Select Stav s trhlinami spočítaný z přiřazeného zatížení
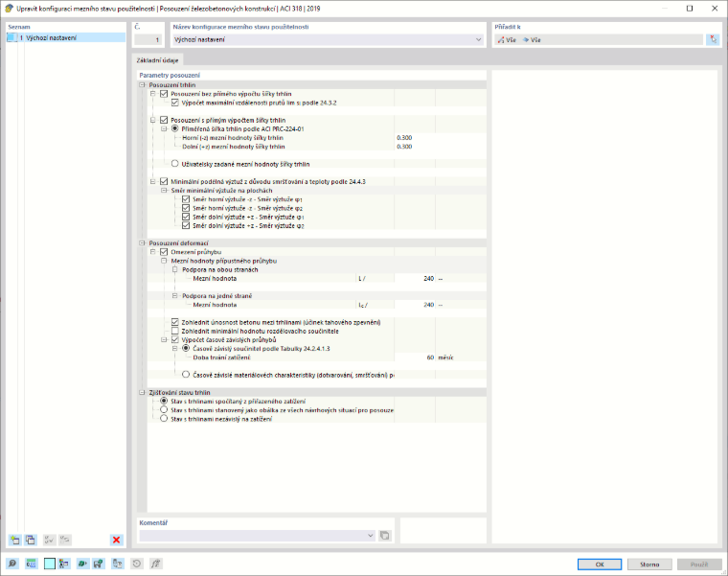The width and height of the screenshot is (728, 576). click(x=164, y=401)
